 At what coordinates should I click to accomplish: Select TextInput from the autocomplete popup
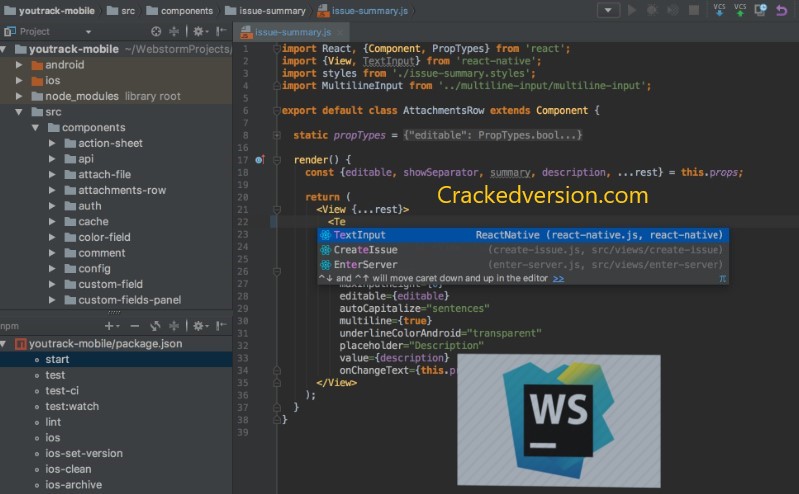pos(359,235)
